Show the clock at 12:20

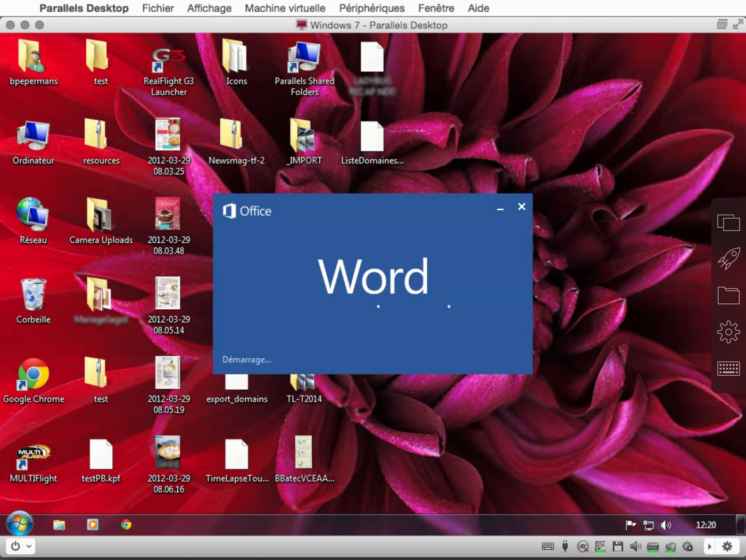pos(706,525)
